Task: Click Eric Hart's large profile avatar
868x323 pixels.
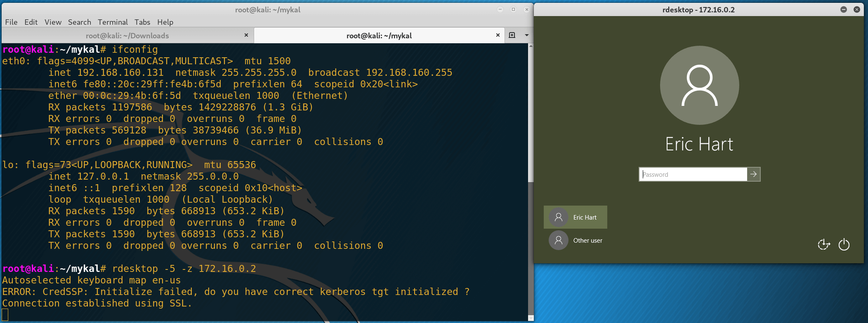Action: tap(699, 85)
